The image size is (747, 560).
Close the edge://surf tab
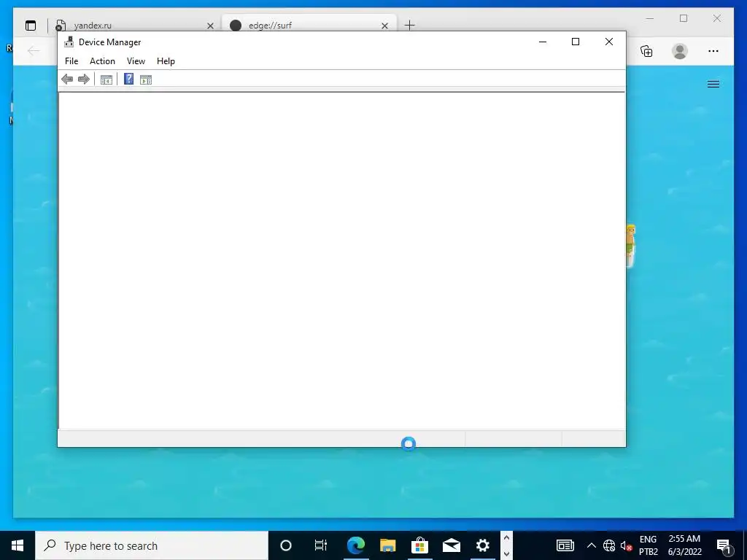pyautogui.click(x=385, y=26)
